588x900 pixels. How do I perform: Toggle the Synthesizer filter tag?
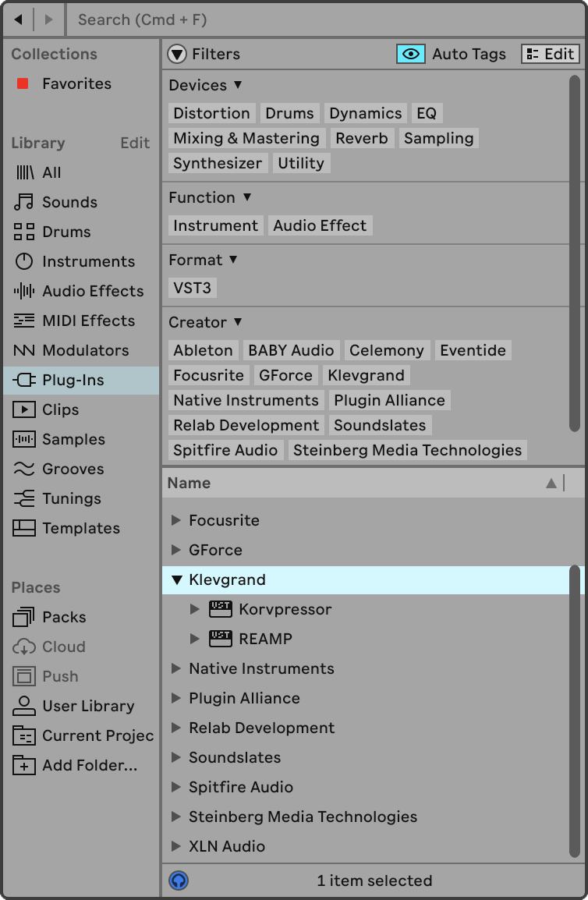coord(218,164)
